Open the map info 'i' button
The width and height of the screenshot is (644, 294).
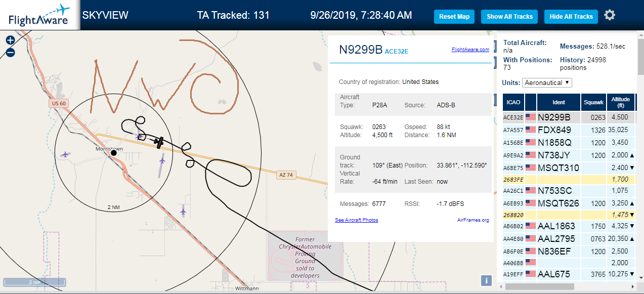pos(486,280)
